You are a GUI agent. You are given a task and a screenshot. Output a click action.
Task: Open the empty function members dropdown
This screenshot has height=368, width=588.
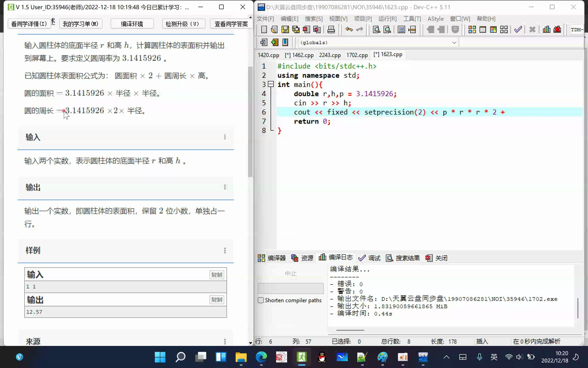pyautogui.click(x=521, y=43)
